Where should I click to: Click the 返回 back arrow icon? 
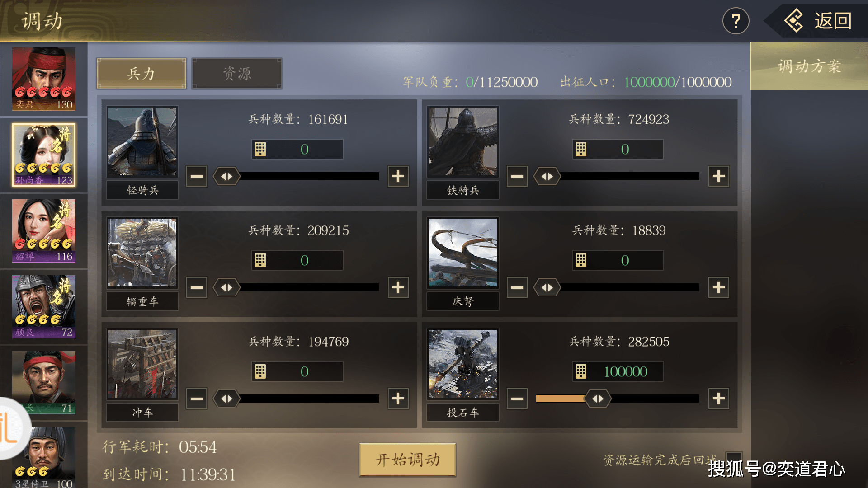[x=794, y=21]
